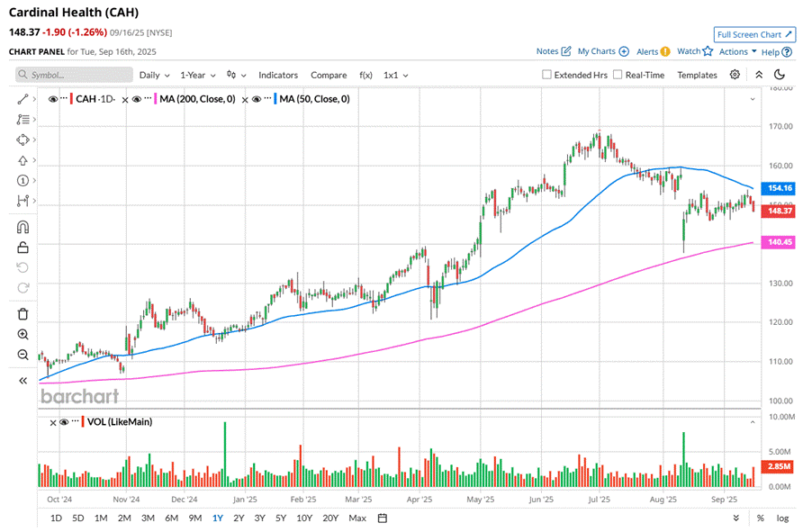
Task: Enable the Real-Time checkbox
Action: click(618, 75)
